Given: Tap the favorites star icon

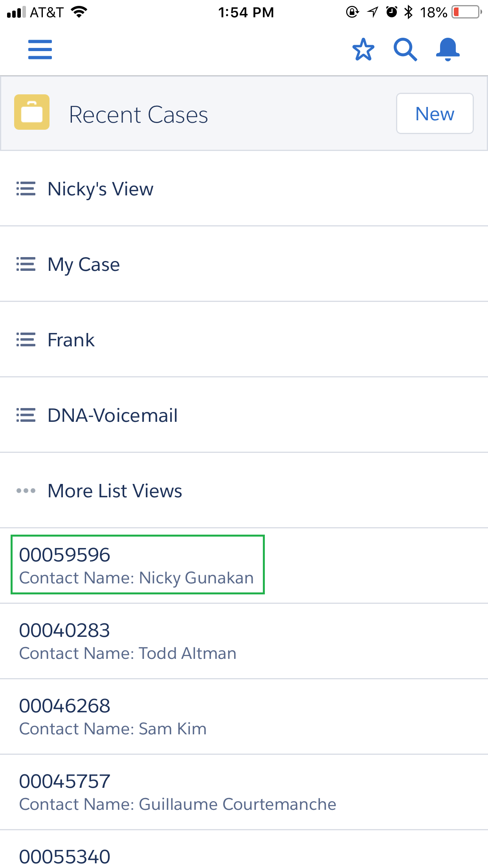Looking at the screenshot, I should (363, 50).
